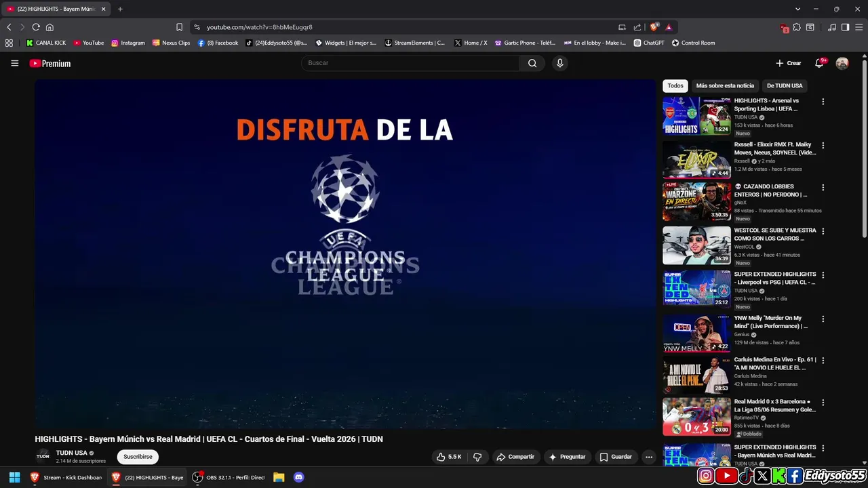Open YouTube notifications bell
868x488 pixels.
click(x=819, y=63)
